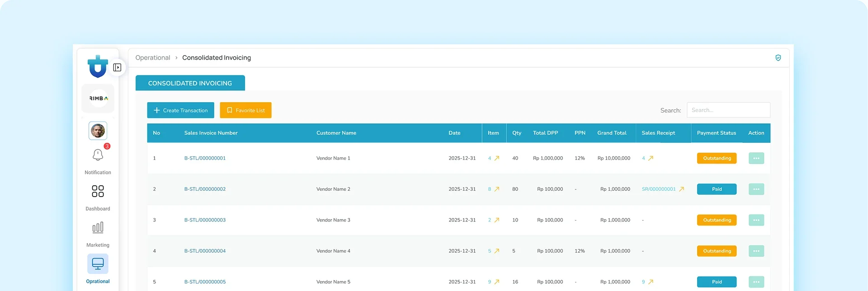This screenshot has width=868, height=291.
Task: Sort by Total DPP column header
Action: (x=545, y=133)
